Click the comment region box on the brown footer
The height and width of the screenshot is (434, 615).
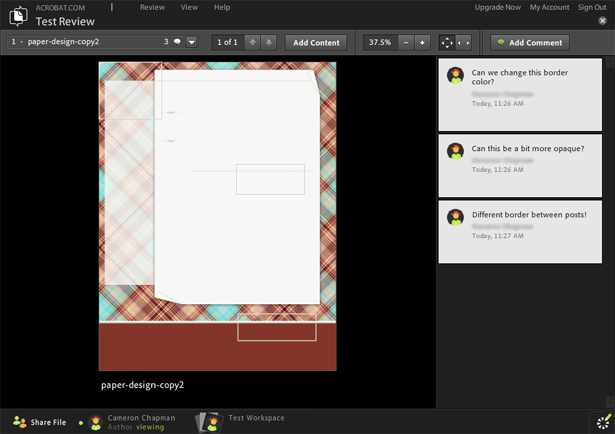pos(277,327)
